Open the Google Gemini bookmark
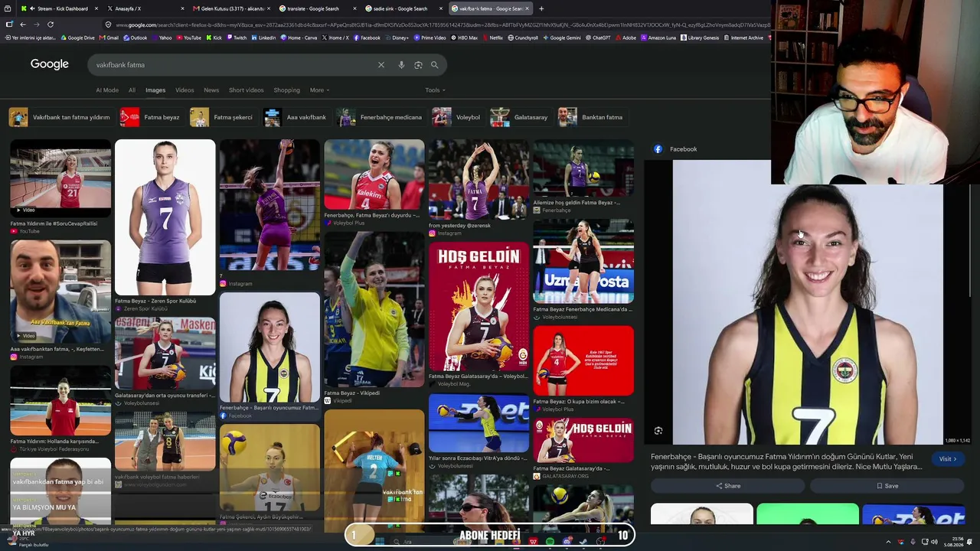This screenshot has height=551, width=980. [x=562, y=37]
